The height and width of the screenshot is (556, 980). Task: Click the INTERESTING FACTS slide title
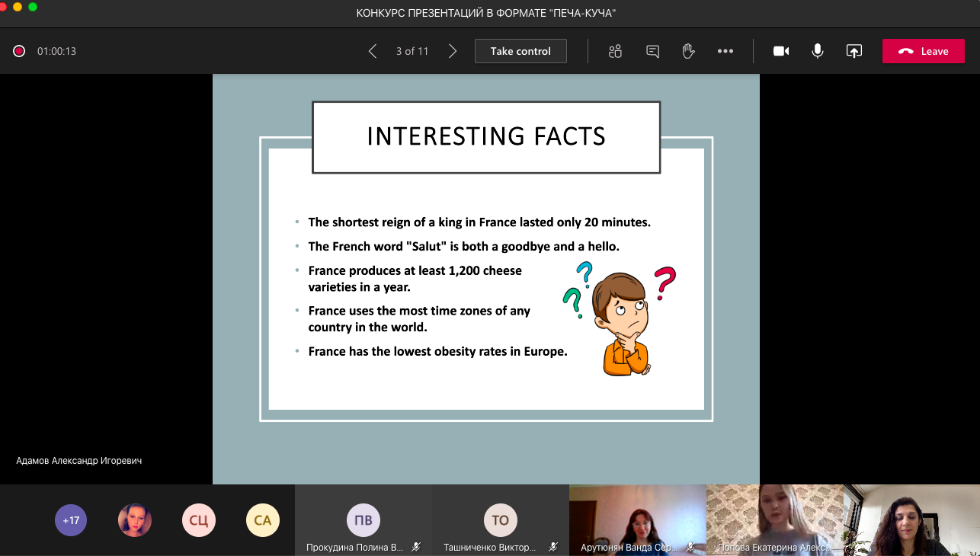[x=486, y=136]
